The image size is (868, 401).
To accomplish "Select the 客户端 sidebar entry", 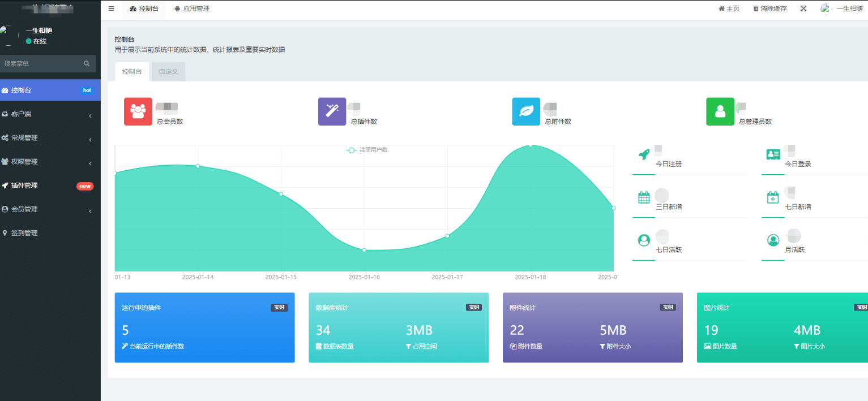I will click(x=50, y=114).
